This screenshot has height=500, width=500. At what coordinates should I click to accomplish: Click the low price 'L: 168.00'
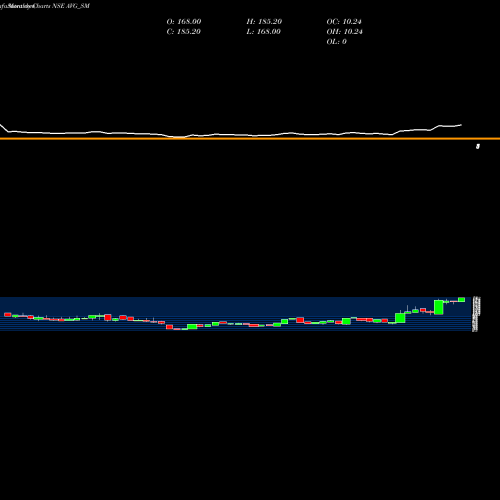point(264,32)
